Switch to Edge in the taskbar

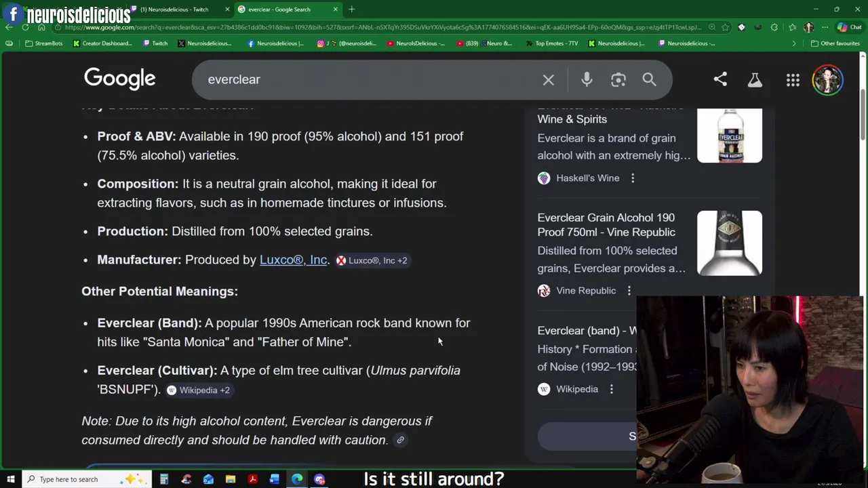point(297,479)
